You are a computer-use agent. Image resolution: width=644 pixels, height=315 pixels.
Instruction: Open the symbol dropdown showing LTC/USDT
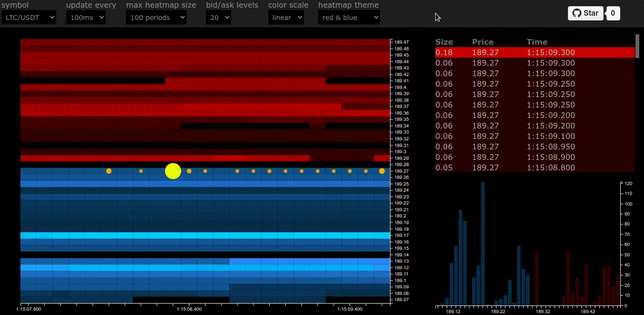coord(29,17)
